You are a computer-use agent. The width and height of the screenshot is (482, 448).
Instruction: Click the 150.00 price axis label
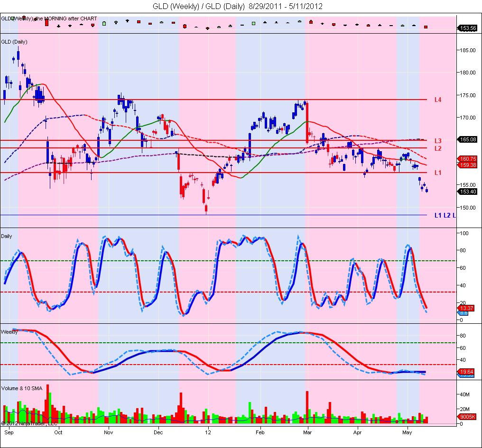(x=468, y=208)
